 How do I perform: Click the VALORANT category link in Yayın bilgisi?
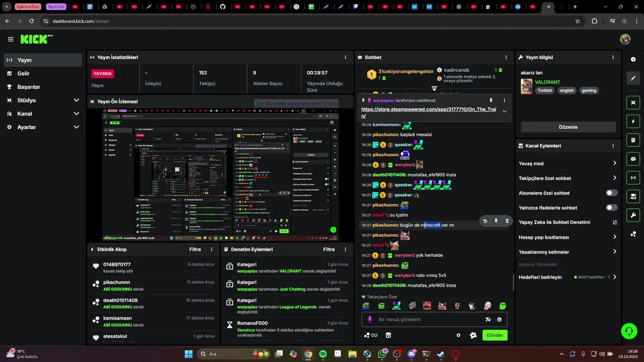click(547, 82)
